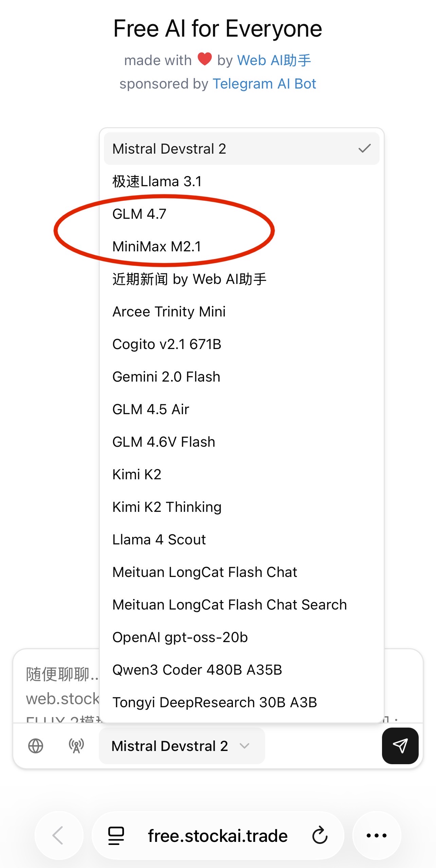Tap the page reader icon in address bar
436x868 pixels.
[116, 835]
